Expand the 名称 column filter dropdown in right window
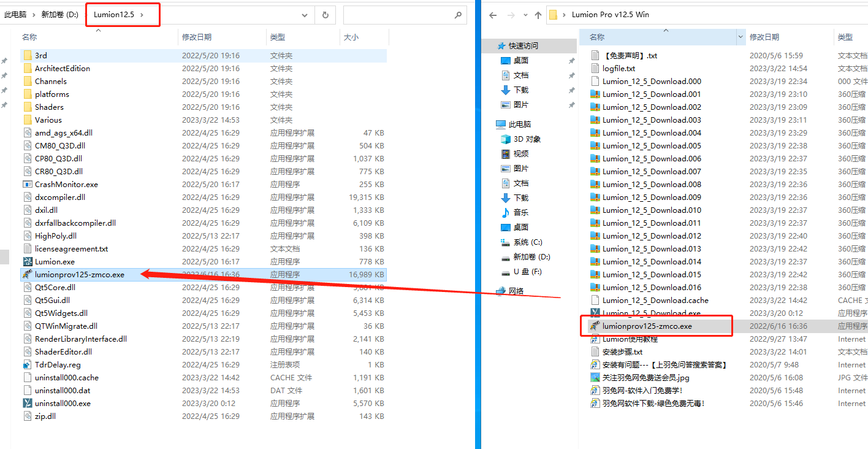 click(x=740, y=37)
